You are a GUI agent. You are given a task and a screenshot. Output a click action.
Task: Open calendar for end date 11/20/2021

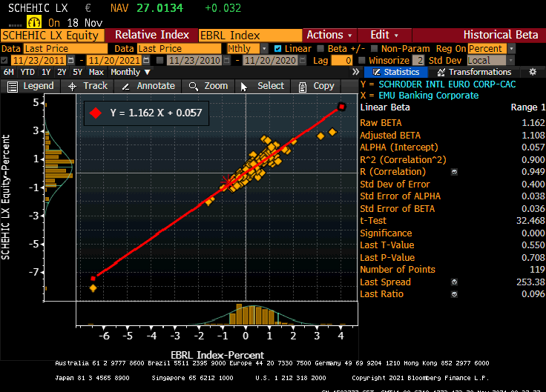(146, 61)
